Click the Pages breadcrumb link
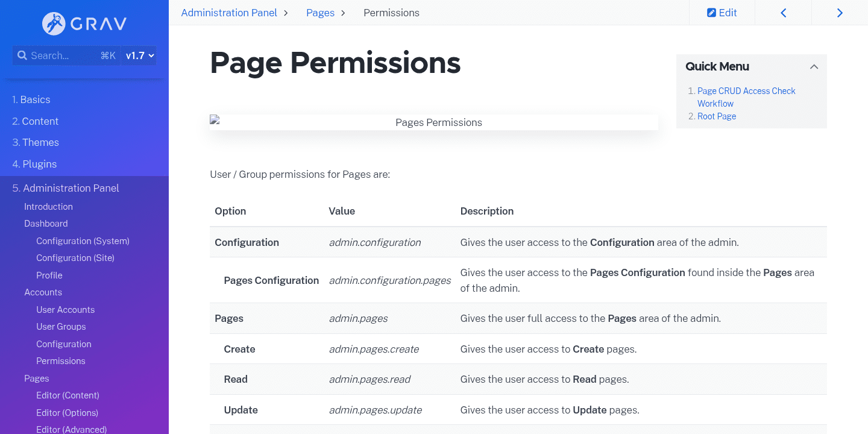The height and width of the screenshot is (434, 868). point(320,12)
